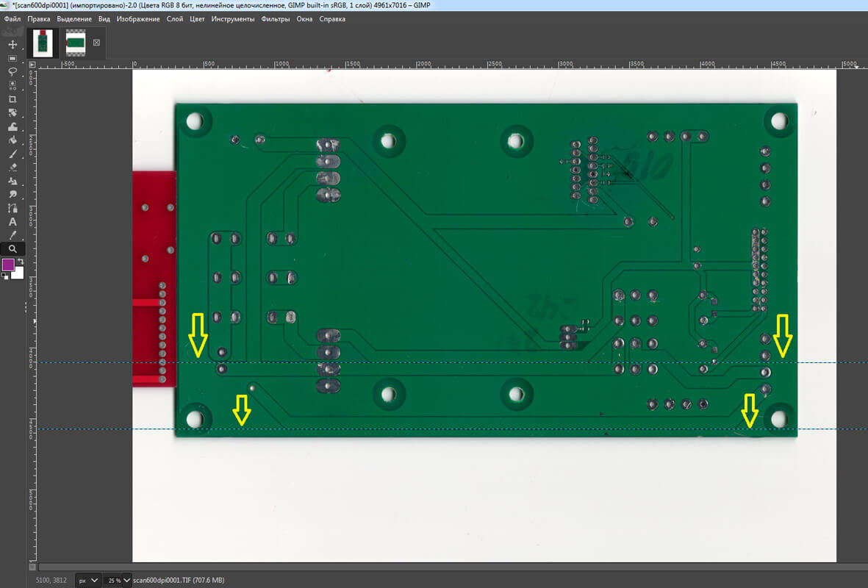Switch to the Eraser tool
This screenshot has width=868, height=588.
12,167
